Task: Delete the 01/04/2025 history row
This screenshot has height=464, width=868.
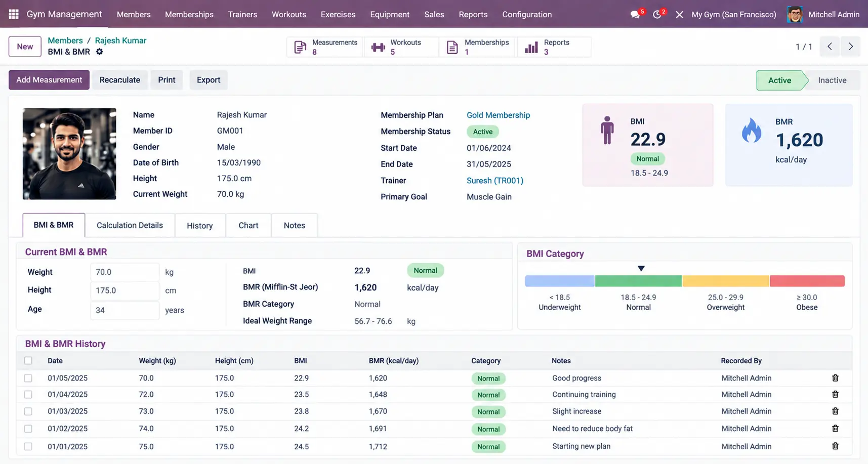Action: [x=835, y=394]
